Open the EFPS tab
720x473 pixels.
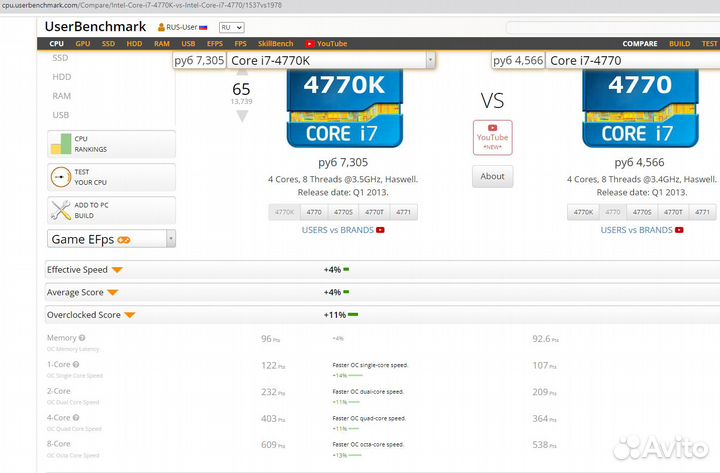click(215, 44)
